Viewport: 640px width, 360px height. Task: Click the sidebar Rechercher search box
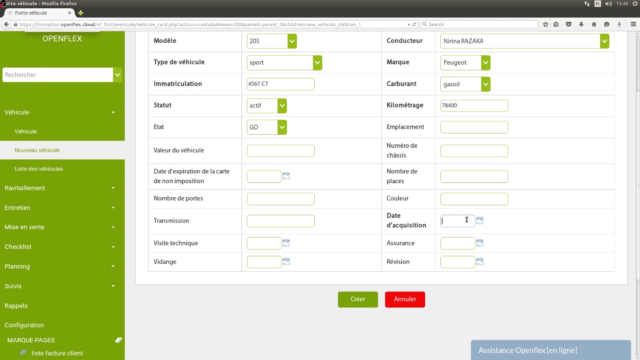click(58, 75)
